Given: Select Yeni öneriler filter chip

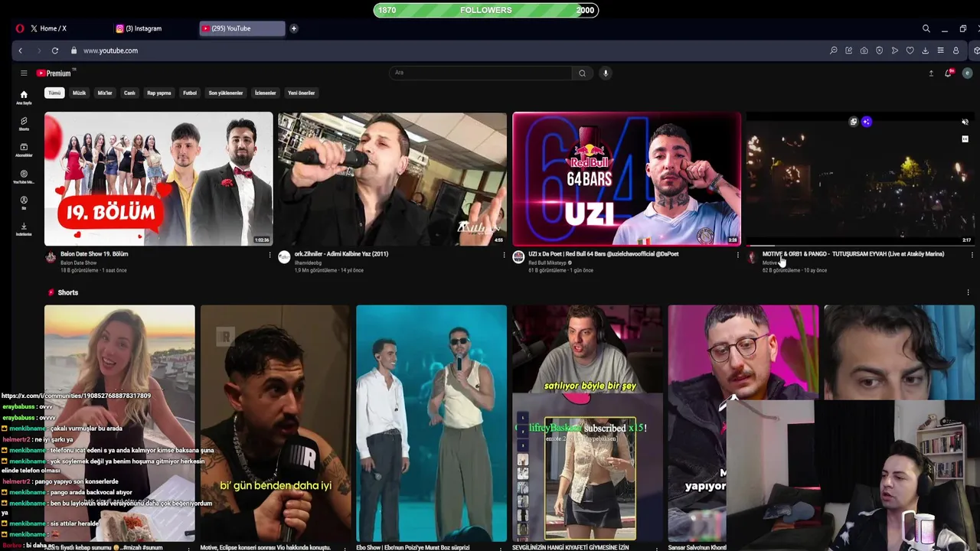Looking at the screenshot, I should pyautogui.click(x=302, y=93).
